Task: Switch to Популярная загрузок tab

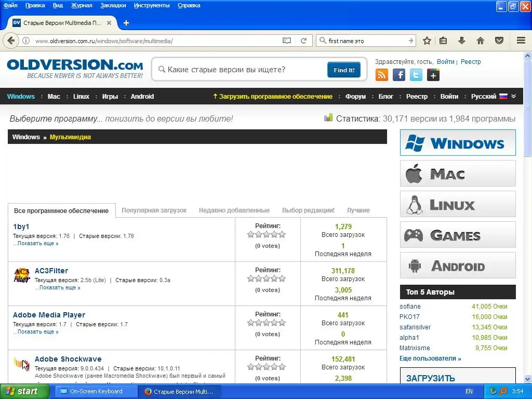Action: tap(154, 210)
